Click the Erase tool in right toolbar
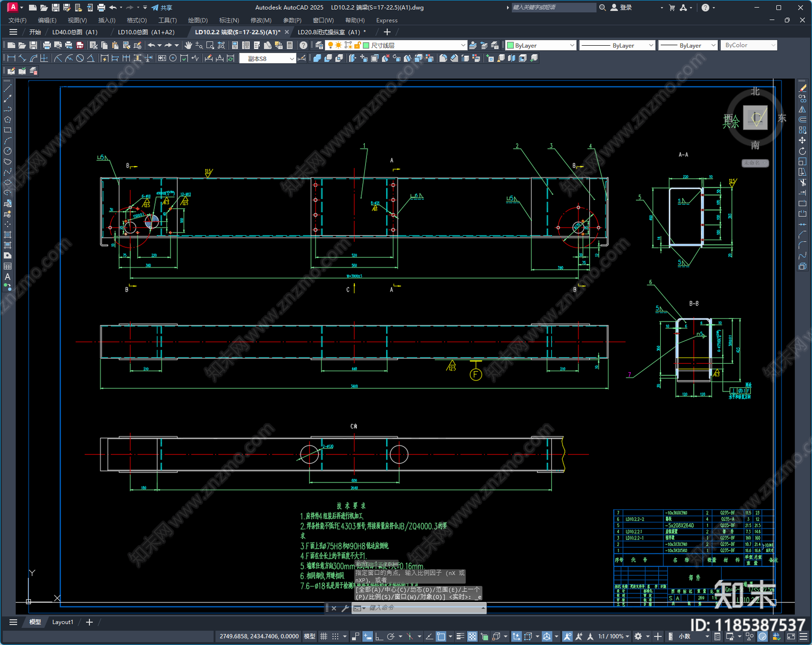Screen dimensions: 812x645 802,88
